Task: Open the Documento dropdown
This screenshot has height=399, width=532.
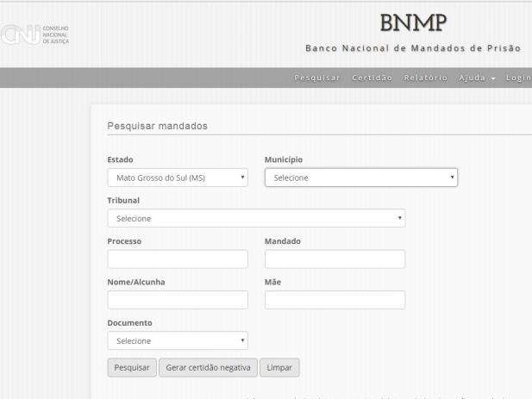Action: (x=178, y=340)
